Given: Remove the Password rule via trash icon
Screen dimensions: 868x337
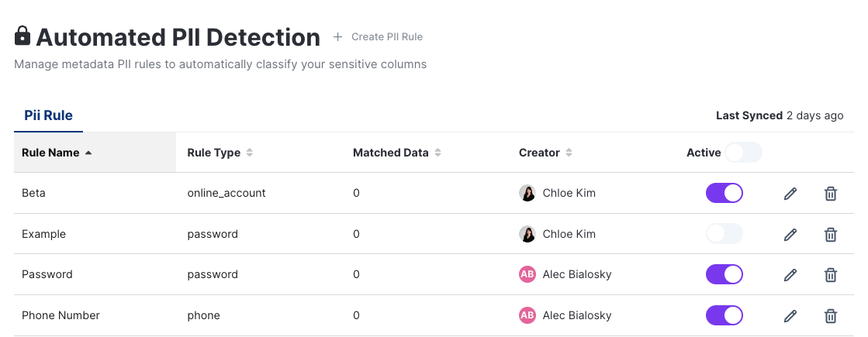Looking at the screenshot, I should point(830,274).
